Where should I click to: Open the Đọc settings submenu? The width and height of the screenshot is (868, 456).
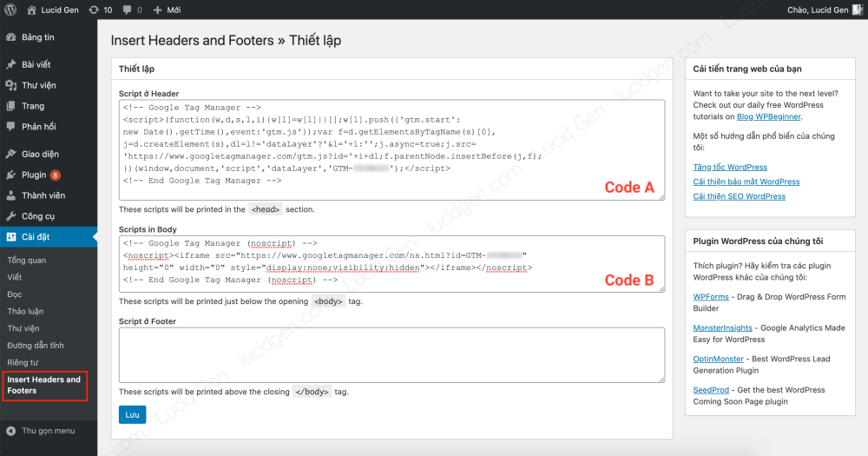(x=15, y=294)
